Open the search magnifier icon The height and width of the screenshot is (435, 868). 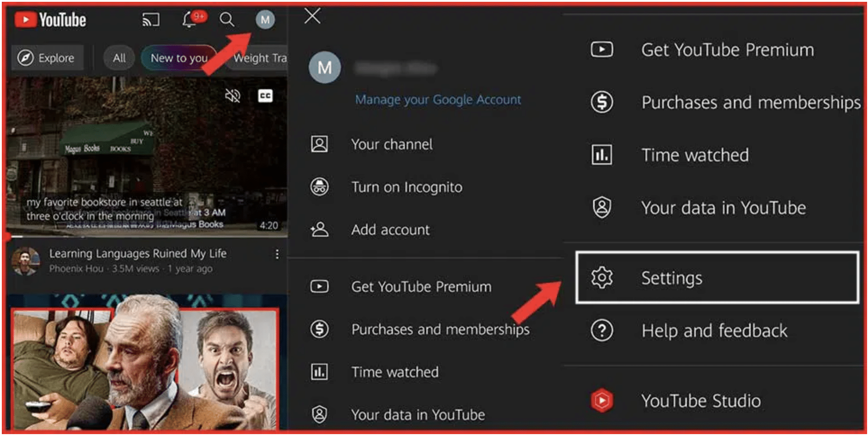(227, 20)
